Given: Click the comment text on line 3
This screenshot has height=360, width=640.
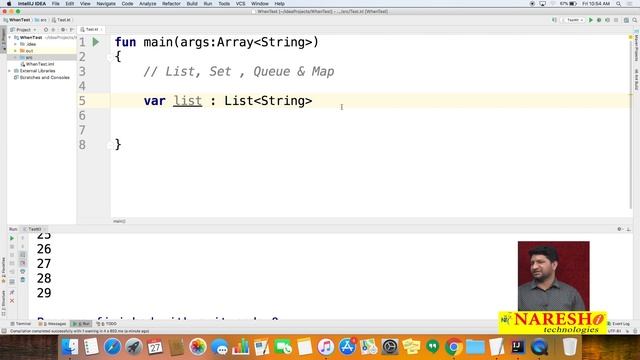Looking at the screenshot, I should coord(239,71).
